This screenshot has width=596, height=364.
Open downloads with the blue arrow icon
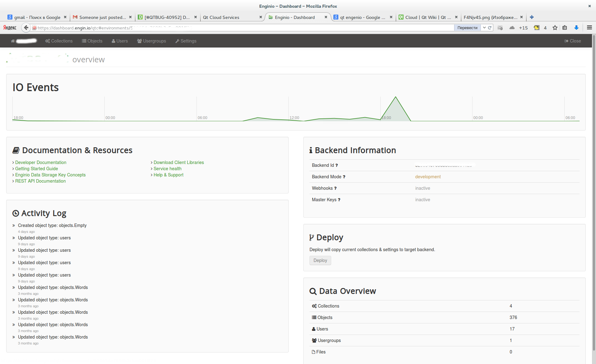576,28
